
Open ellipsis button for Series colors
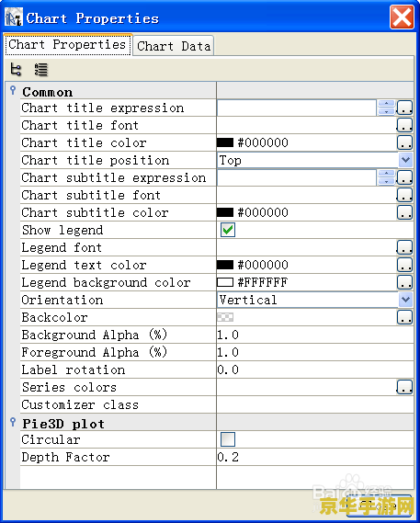pos(404,387)
